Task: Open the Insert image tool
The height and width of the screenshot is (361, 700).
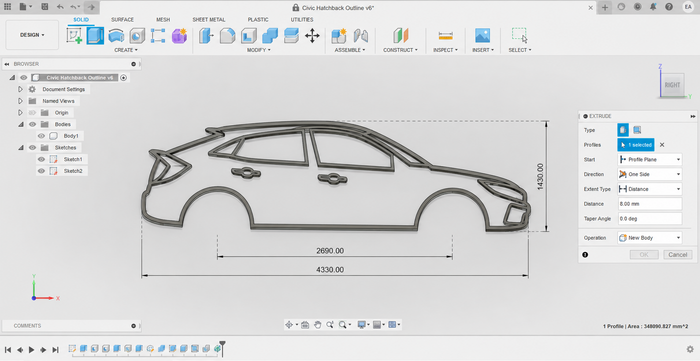Action: point(483,36)
